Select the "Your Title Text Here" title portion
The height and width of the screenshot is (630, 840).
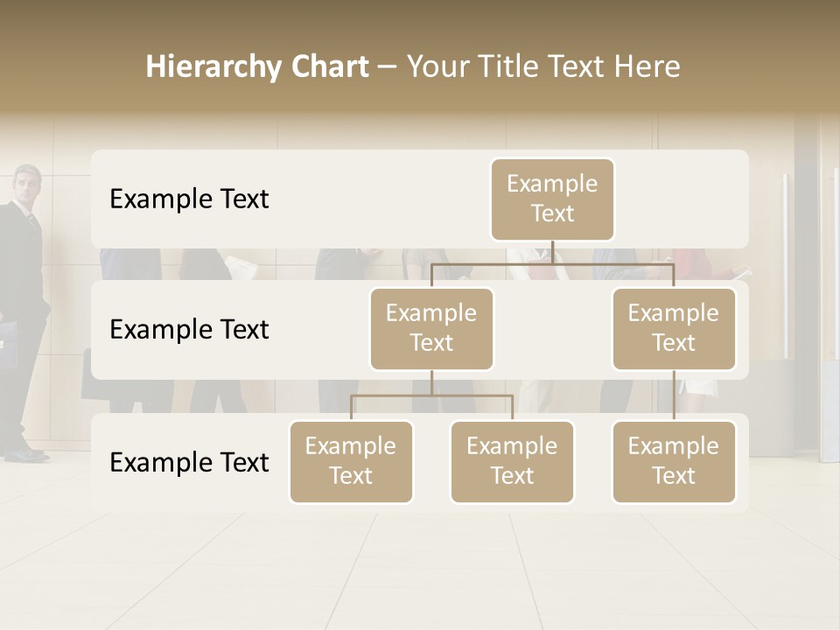pyautogui.click(x=542, y=66)
